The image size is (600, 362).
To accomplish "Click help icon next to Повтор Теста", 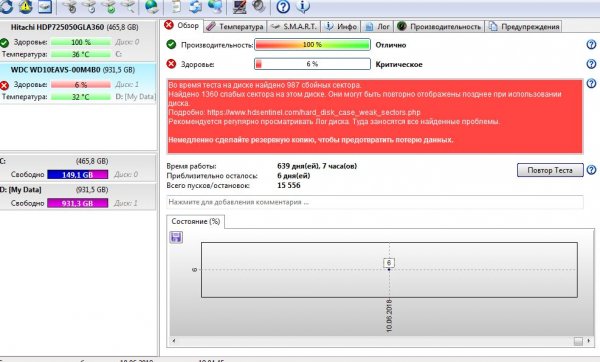I will click(x=591, y=170).
